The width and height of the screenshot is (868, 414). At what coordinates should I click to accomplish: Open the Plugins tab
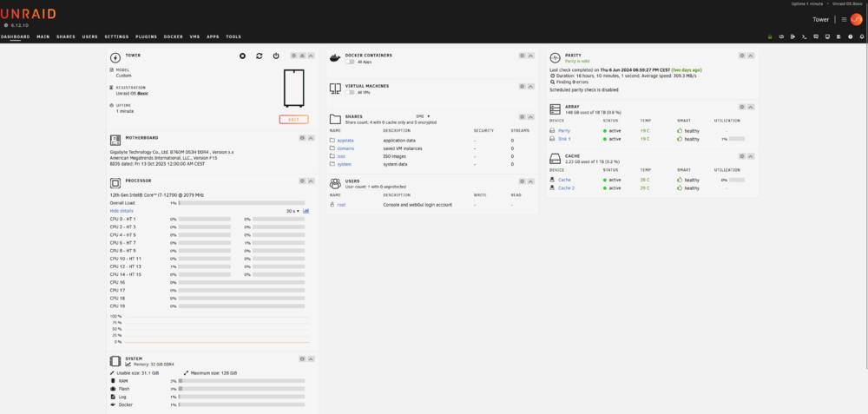(146, 37)
